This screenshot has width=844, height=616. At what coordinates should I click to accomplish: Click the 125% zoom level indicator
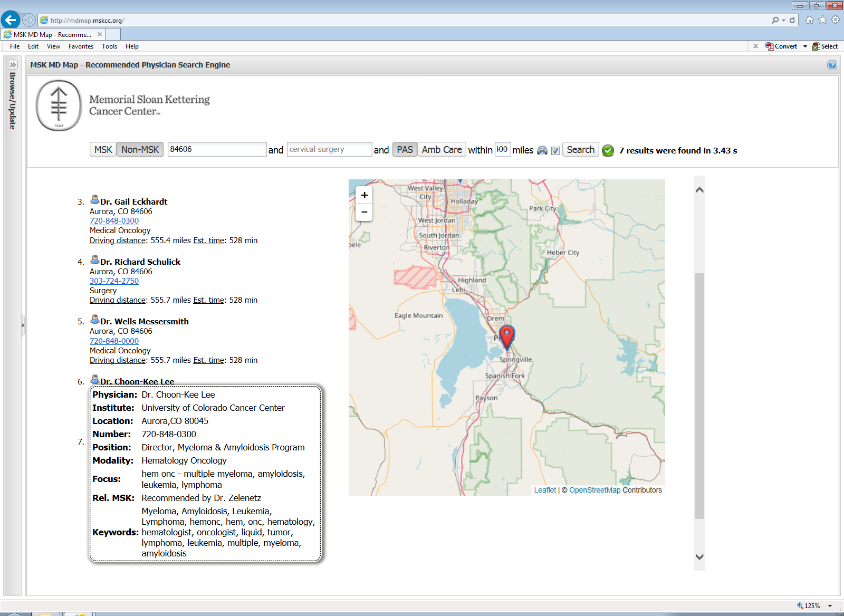point(809,606)
